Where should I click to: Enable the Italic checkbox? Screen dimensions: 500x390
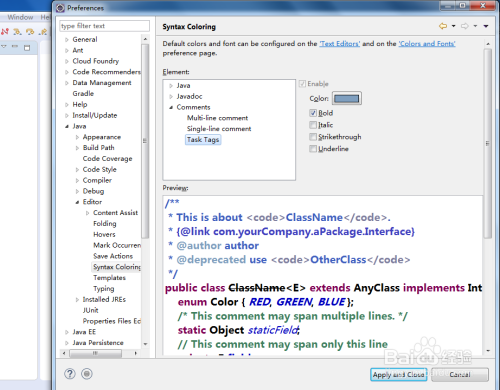(x=313, y=125)
